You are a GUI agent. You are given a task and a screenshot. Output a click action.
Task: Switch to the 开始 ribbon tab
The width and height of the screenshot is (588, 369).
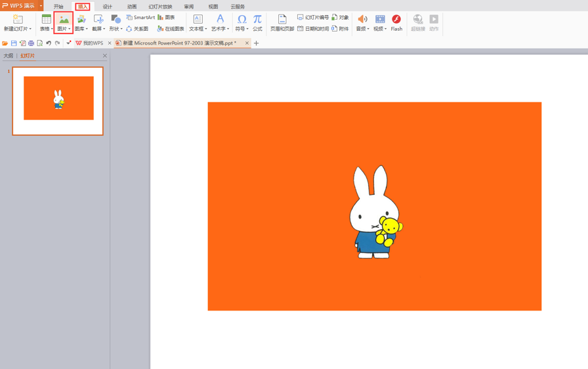(x=58, y=7)
